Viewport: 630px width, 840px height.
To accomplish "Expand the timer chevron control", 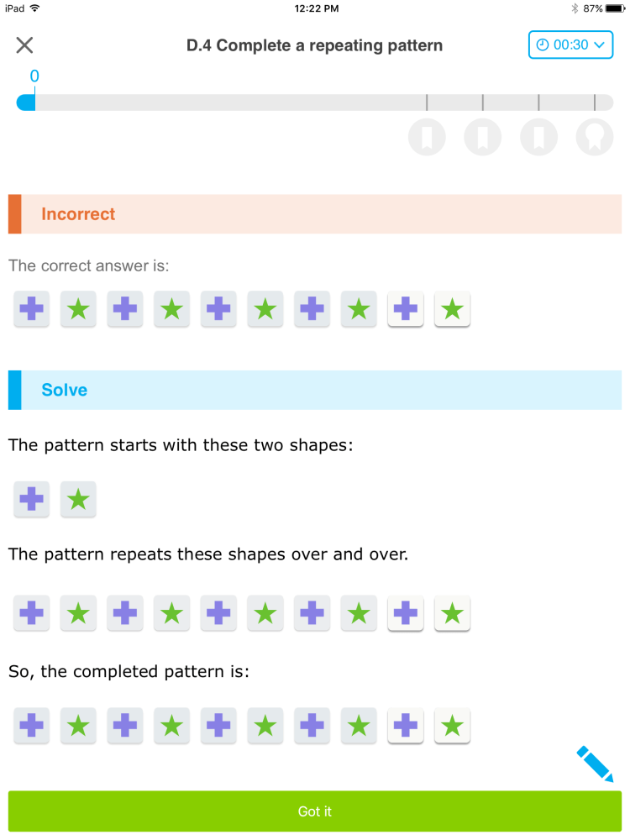I will [x=598, y=45].
